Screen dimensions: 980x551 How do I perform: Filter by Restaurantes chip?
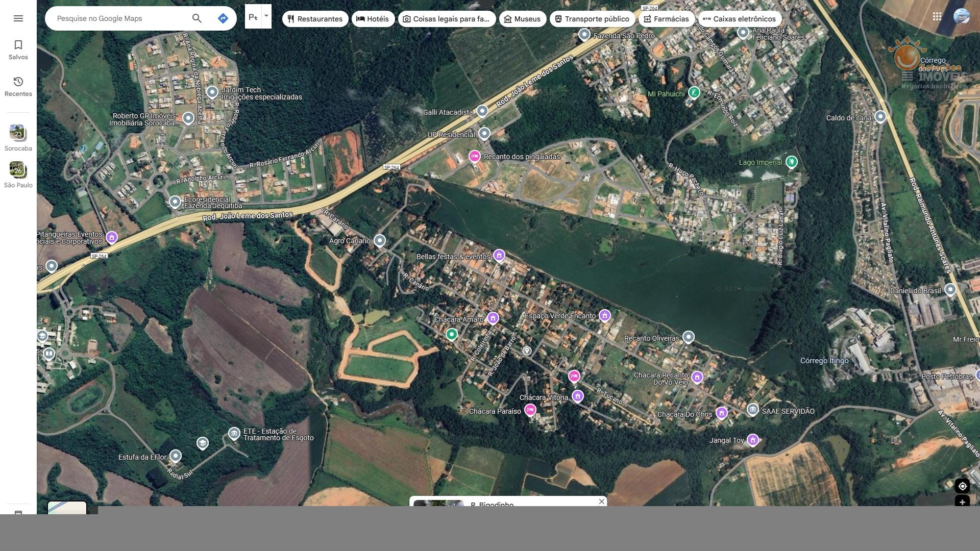tap(315, 19)
